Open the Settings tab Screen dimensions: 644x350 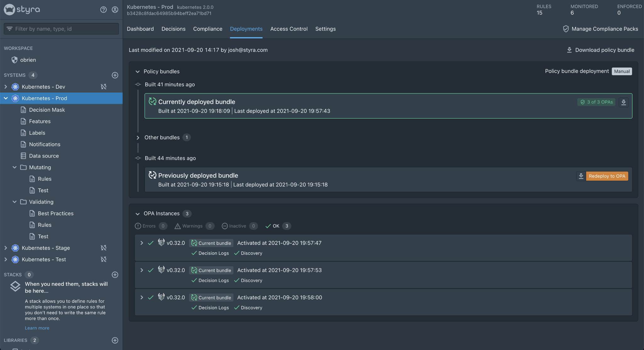pos(325,29)
